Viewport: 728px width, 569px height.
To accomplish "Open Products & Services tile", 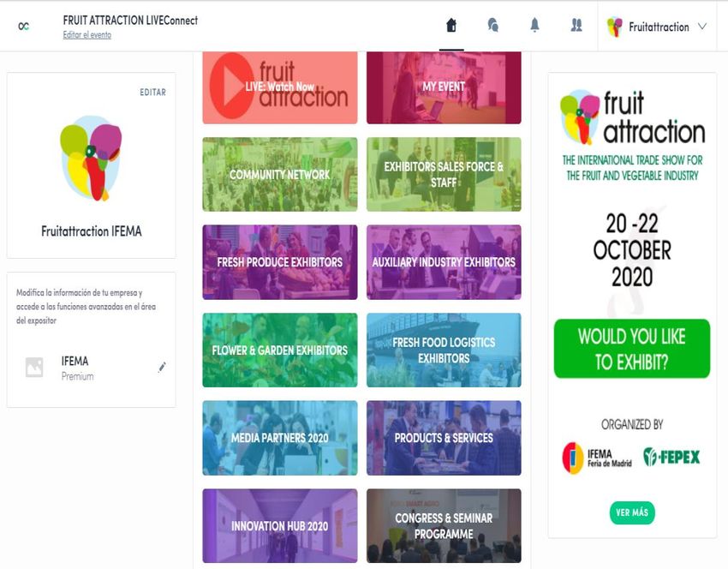I will [444, 438].
